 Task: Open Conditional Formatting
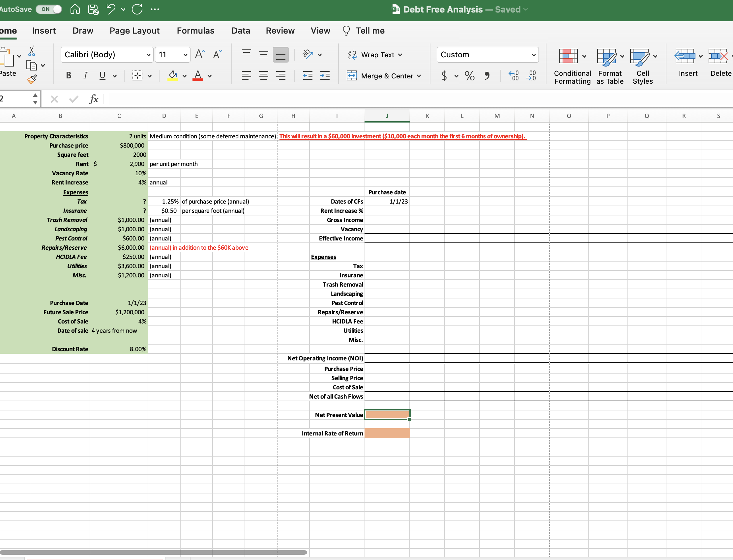[x=572, y=65]
